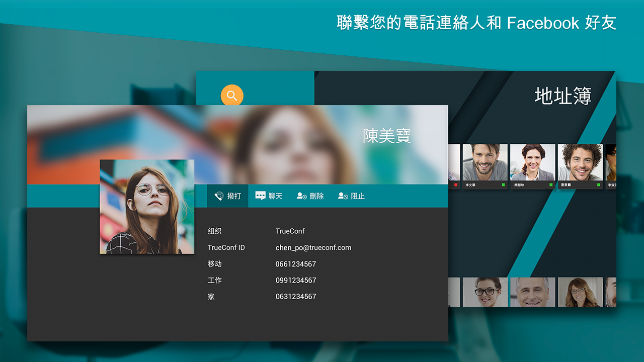Screen dimensions: 644x362
Task: Remove the contact with the 刪除 button
Action: (310, 196)
